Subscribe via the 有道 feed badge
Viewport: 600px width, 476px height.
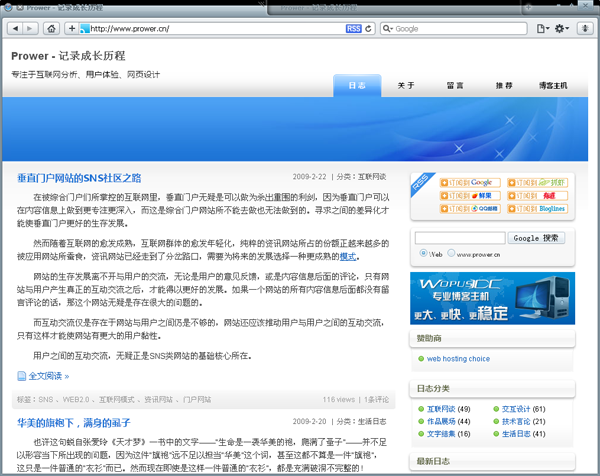click(x=537, y=196)
